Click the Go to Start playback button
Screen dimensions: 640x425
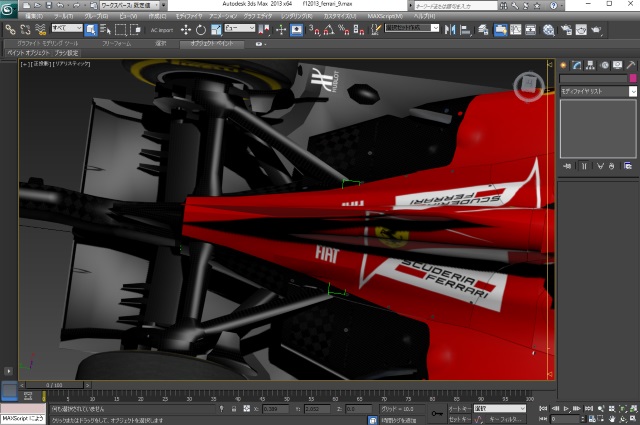543,409
